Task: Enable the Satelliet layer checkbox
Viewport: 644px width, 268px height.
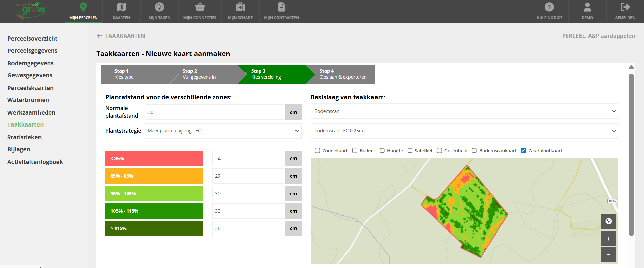Action: tap(410, 151)
